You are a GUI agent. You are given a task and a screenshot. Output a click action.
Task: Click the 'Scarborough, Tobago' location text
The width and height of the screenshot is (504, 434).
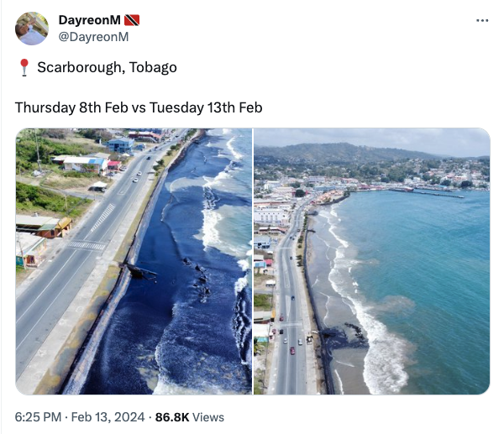coord(107,67)
